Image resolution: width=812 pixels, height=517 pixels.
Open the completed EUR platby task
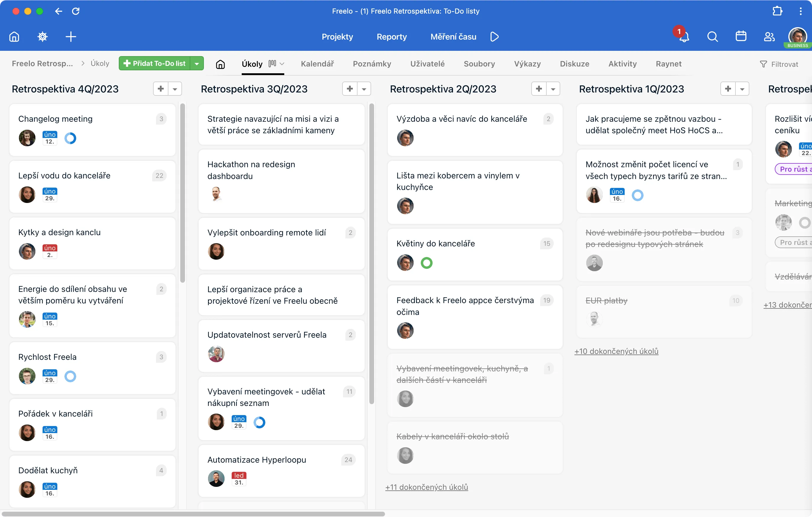pyautogui.click(x=664, y=312)
